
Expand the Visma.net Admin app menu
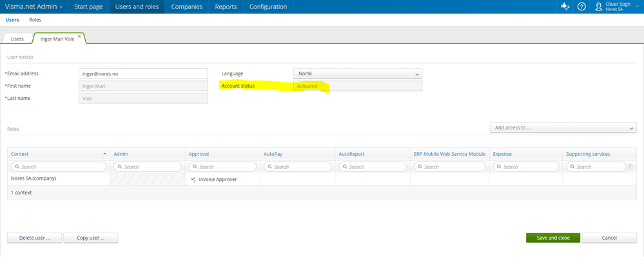(34, 7)
